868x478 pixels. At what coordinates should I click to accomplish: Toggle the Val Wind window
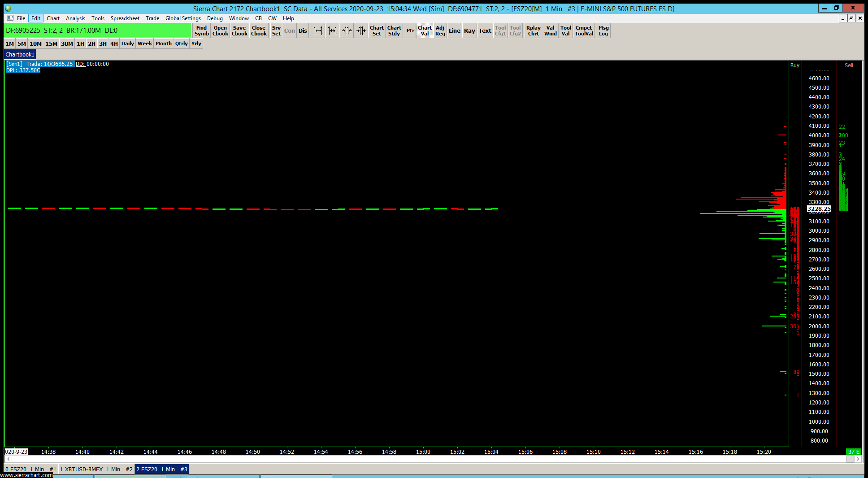(551, 30)
